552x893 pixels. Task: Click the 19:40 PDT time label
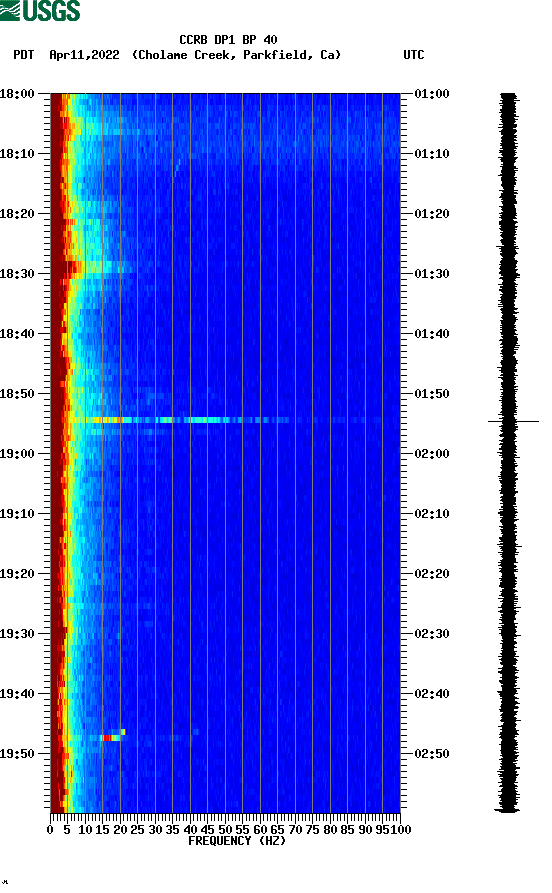pyautogui.click(x=17, y=694)
